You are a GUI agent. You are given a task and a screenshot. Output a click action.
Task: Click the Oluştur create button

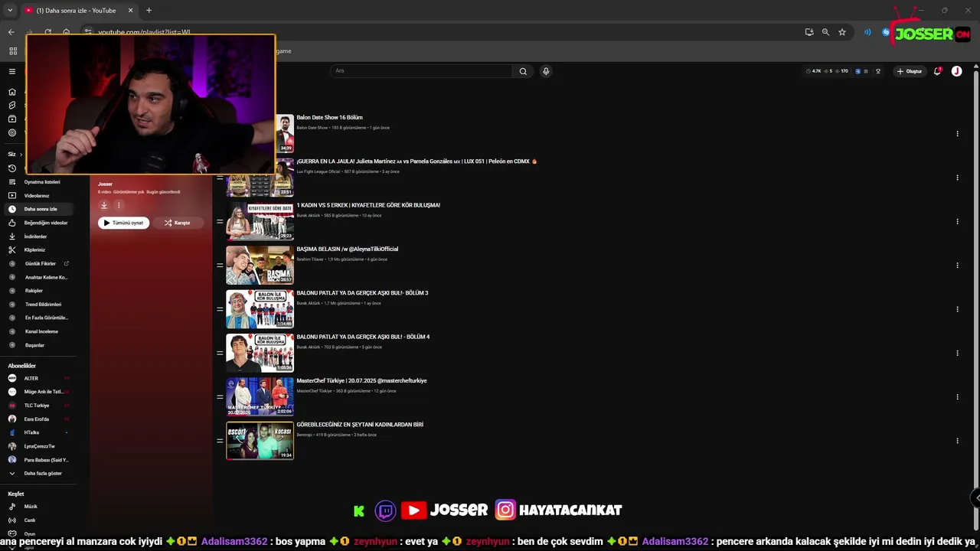pyautogui.click(x=910, y=71)
